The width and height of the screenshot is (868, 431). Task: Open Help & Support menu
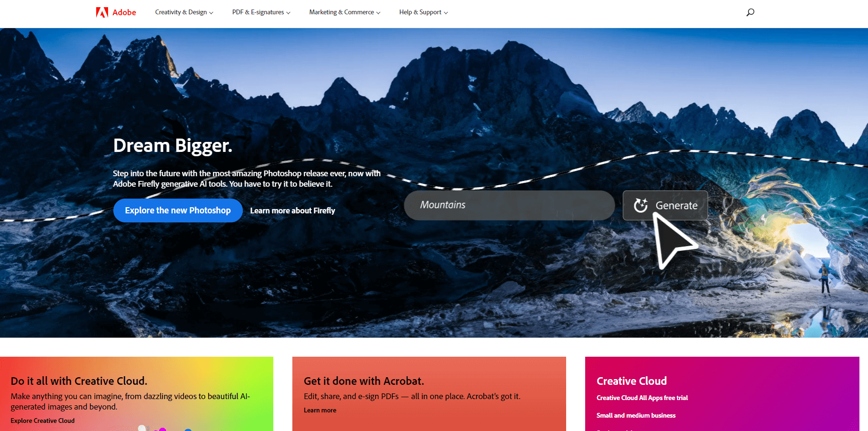[423, 12]
